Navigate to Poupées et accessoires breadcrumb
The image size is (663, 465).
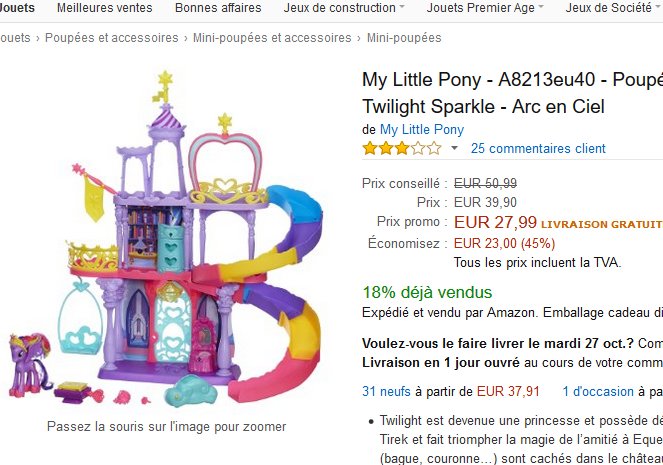tap(111, 38)
